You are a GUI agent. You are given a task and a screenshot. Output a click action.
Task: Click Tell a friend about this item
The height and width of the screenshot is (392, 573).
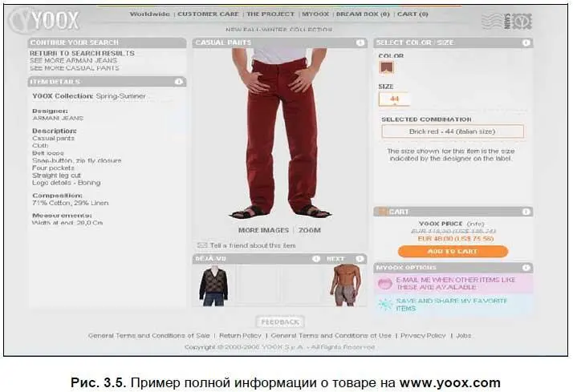(x=253, y=245)
